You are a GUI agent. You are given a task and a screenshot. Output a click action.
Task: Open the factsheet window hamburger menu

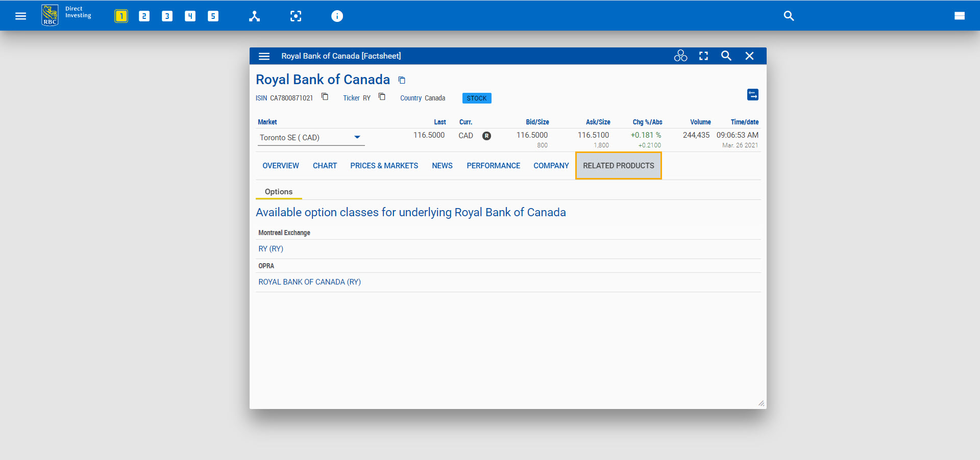(264, 56)
